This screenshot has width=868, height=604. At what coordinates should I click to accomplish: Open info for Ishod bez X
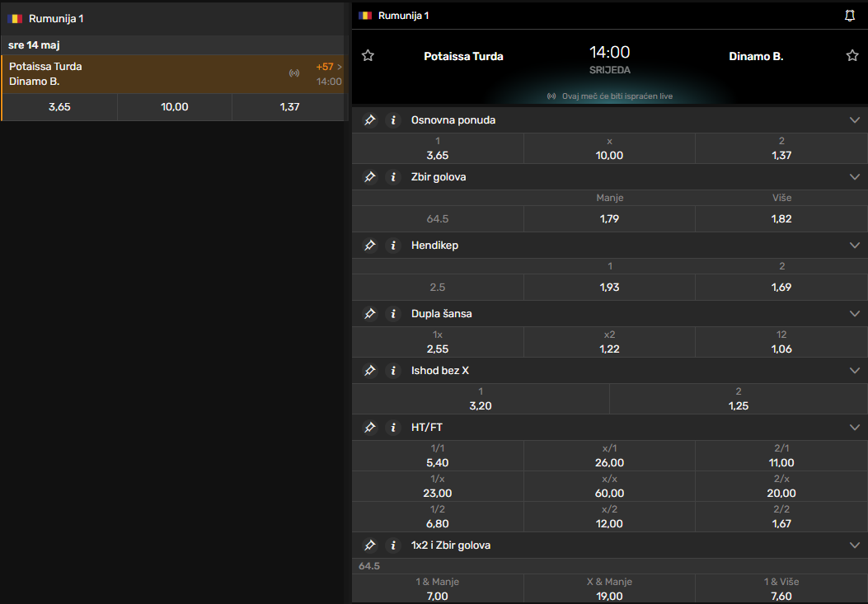point(393,370)
